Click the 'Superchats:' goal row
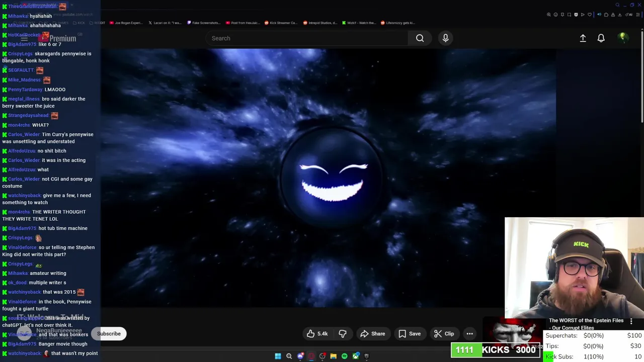This screenshot has height=362, width=644. click(594, 335)
